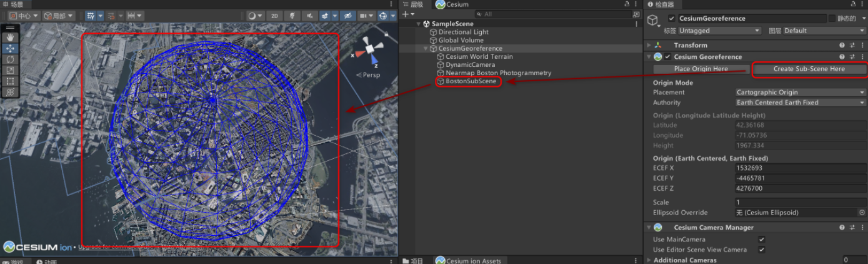Image resolution: width=868 pixels, height=264 pixels.
Task: Select the Rotate tool
Action: click(x=11, y=59)
